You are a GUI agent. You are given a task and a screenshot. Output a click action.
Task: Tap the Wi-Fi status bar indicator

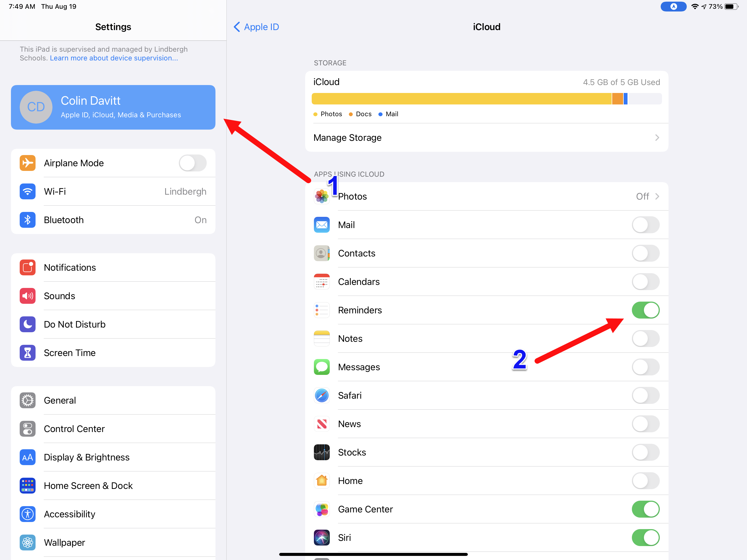[695, 6]
